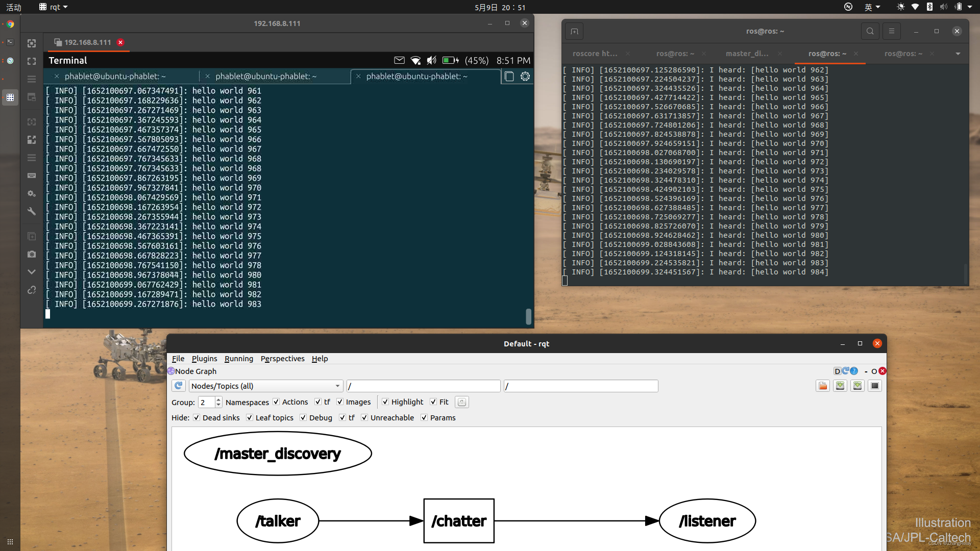Viewport: 980px width, 551px height.
Task: Click the filter input field next to slash
Action: (423, 386)
